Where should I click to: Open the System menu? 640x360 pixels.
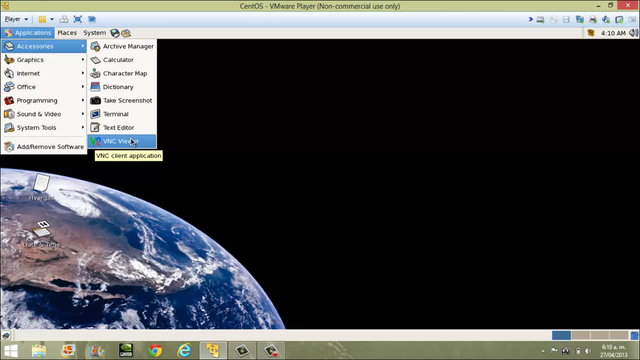pos(95,33)
